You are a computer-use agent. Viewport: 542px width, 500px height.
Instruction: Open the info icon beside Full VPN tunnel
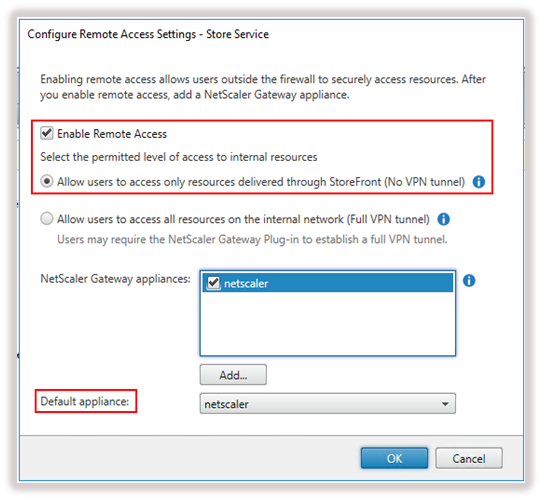[x=443, y=219]
